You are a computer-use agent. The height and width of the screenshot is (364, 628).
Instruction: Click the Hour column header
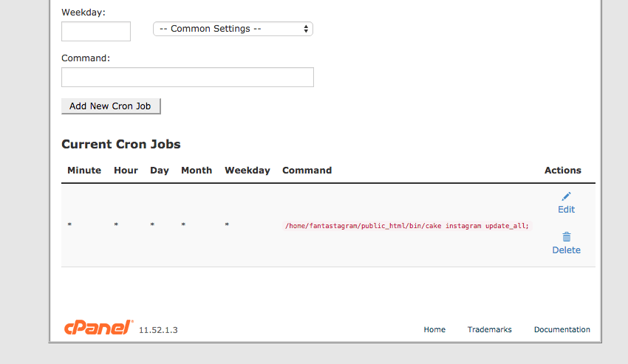click(126, 170)
